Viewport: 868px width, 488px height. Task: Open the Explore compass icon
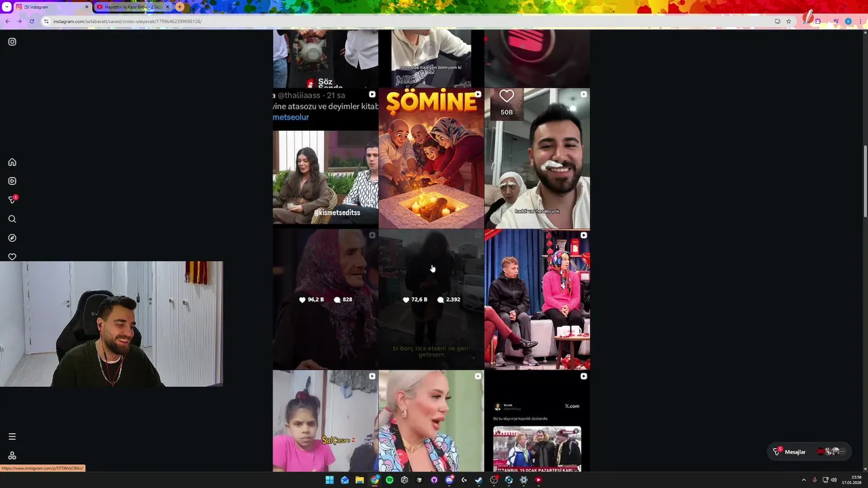[x=12, y=238]
